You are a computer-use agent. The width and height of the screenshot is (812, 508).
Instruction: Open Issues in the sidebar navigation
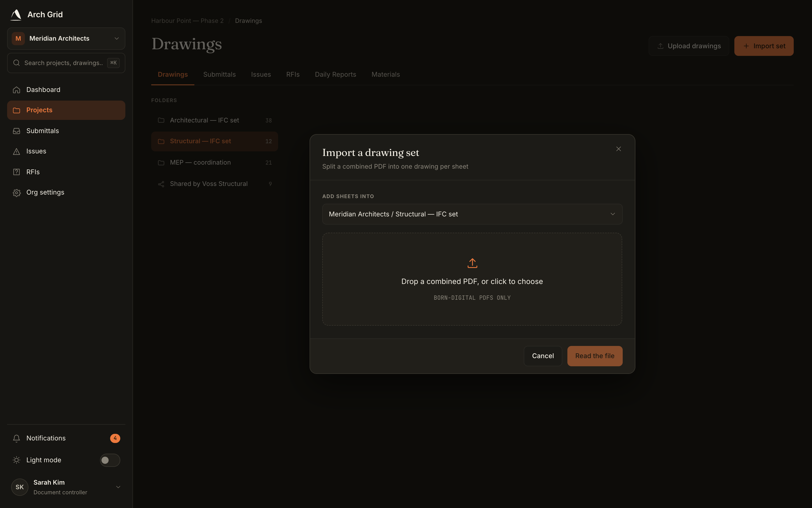pos(66,151)
